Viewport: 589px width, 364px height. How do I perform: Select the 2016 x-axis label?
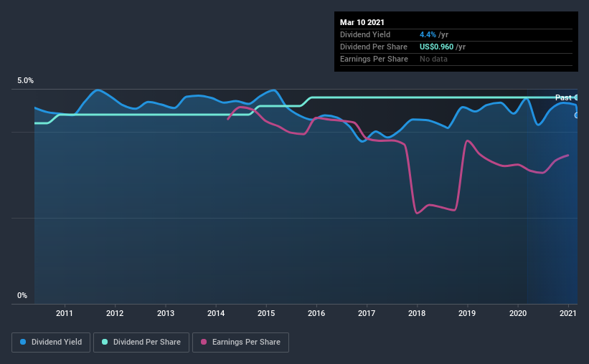coord(316,313)
